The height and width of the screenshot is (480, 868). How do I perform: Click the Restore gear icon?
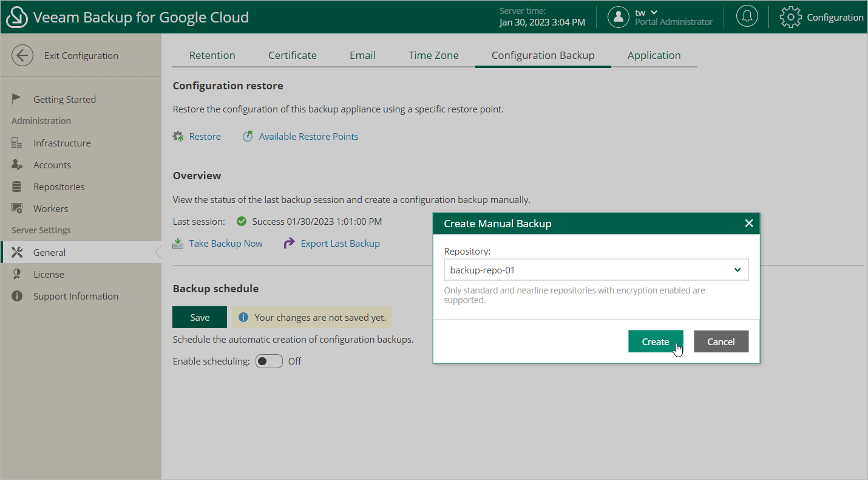click(178, 136)
